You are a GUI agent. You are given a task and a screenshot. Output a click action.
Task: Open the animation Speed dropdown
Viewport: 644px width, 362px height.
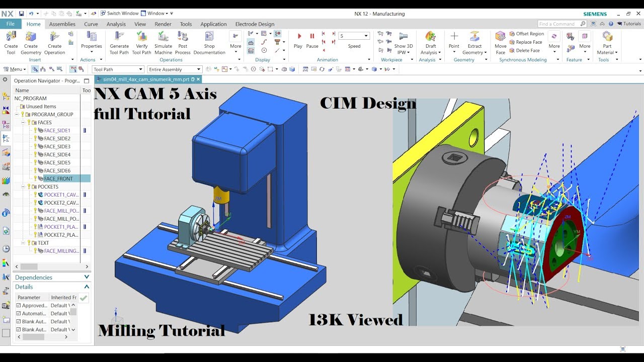[x=354, y=36]
